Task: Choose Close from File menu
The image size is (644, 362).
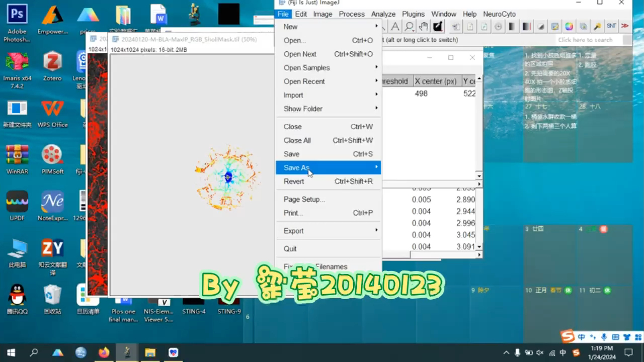Action: (x=328, y=126)
